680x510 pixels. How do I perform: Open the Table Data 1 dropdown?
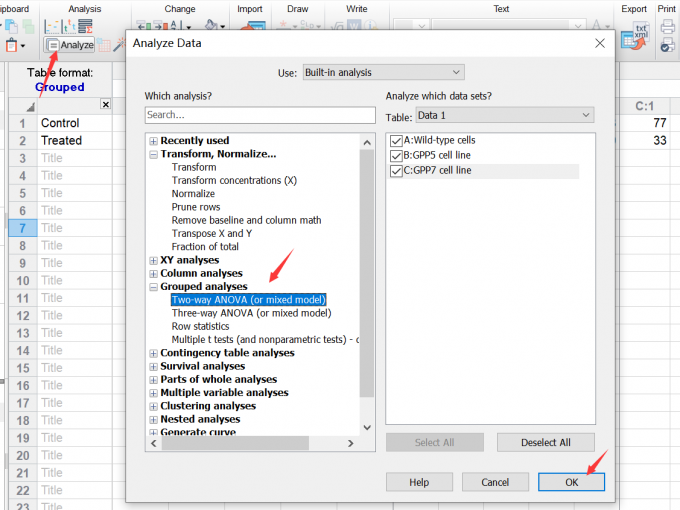tap(505, 115)
